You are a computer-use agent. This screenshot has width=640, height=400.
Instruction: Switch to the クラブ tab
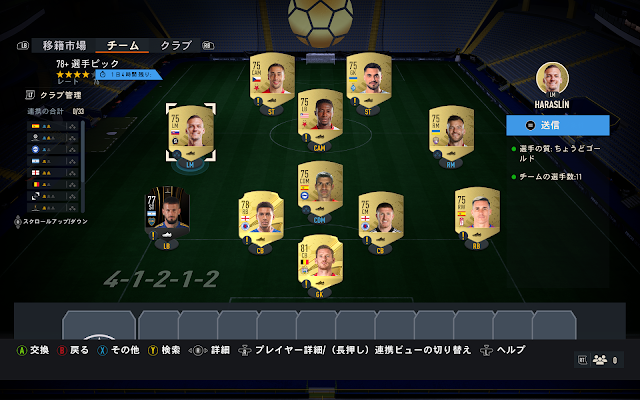[x=176, y=45]
